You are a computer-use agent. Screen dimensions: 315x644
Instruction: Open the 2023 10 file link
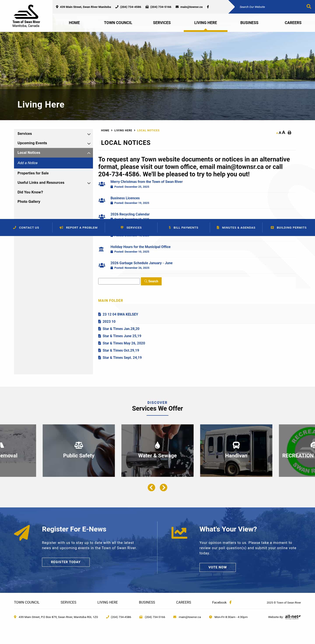[x=109, y=321]
